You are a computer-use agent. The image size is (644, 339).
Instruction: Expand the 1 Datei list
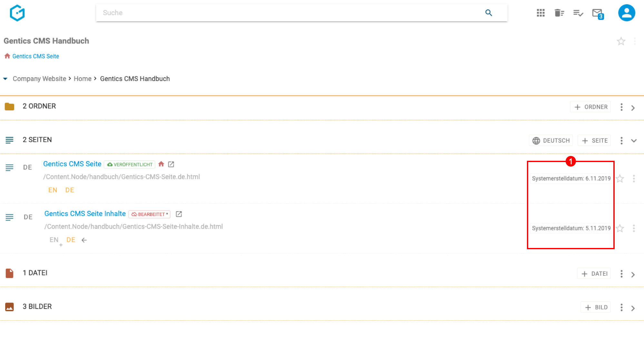[x=633, y=275]
